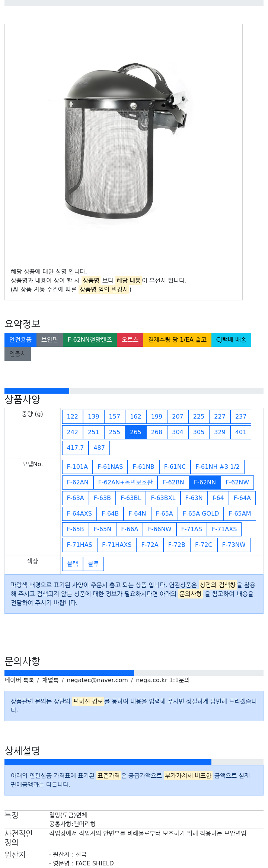Choose the 블루 color option
Viewport: 268px width, 868px height.
tap(93, 564)
